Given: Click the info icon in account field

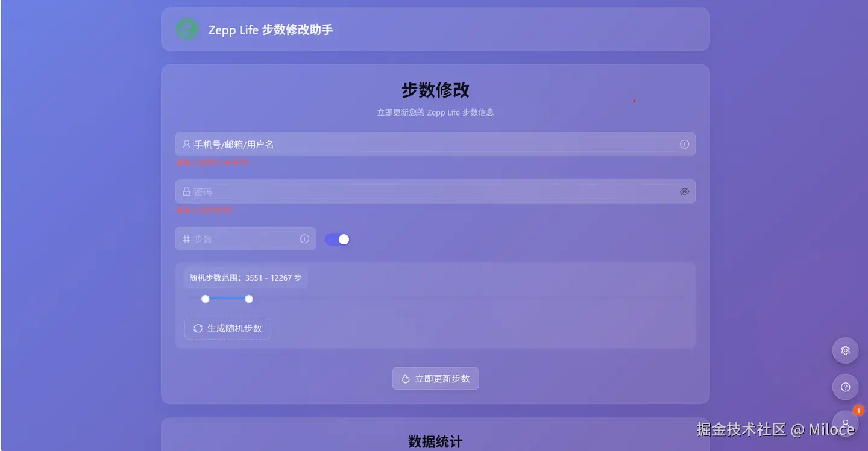Looking at the screenshot, I should click(684, 145).
